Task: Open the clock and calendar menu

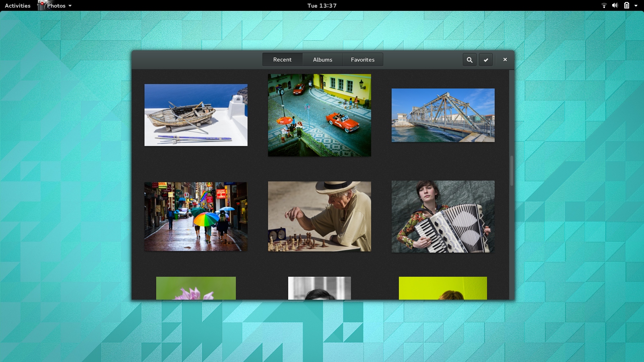Action: [322, 6]
